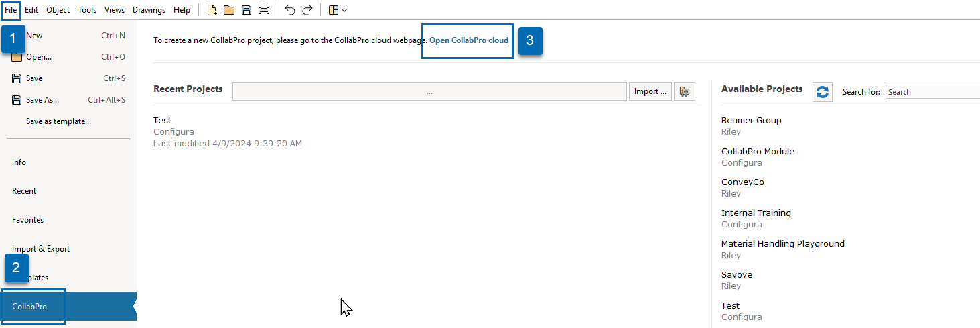Click into the Search field

(932, 92)
